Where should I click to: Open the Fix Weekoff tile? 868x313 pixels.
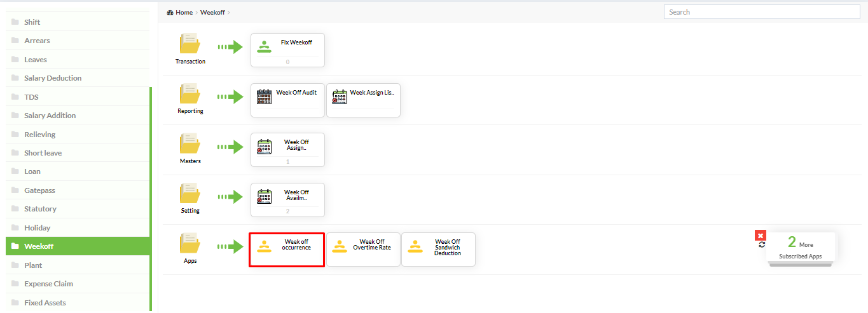click(287, 50)
